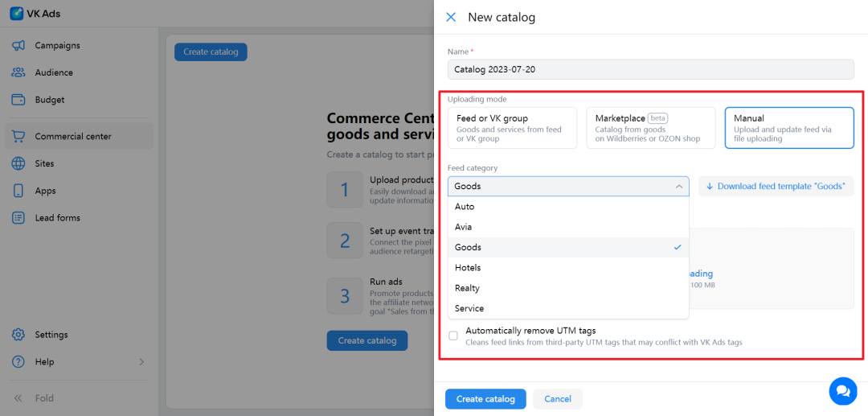Expand the Help submenu chevron

(141, 362)
